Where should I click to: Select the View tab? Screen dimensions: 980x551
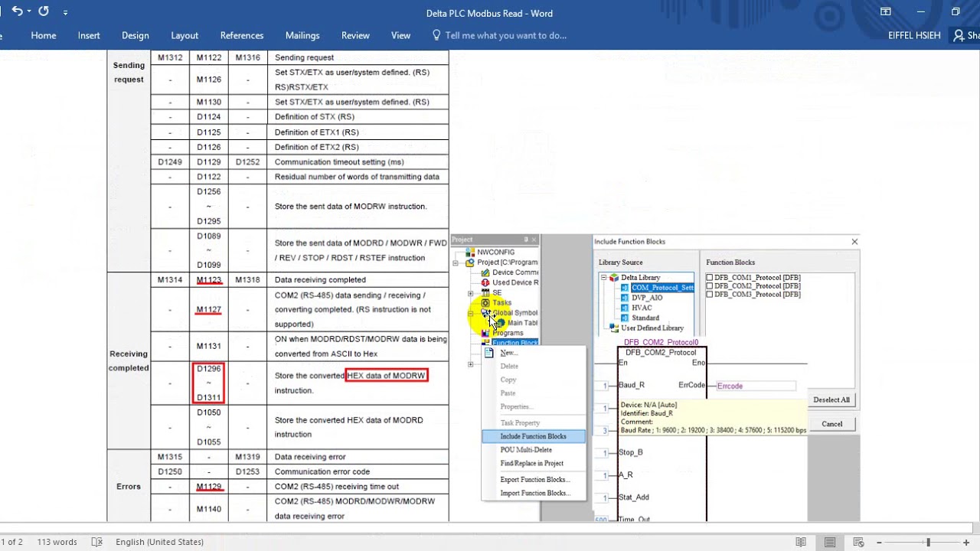click(400, 35)
